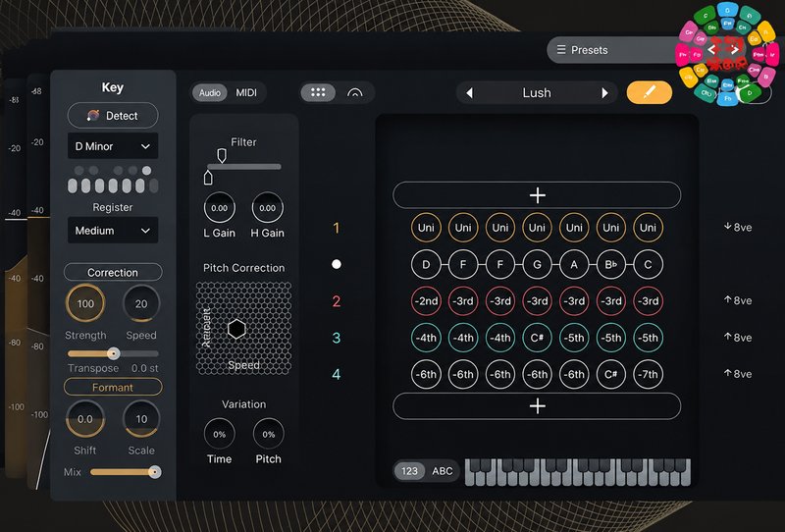The width and height of the screenshot is (785, 532).
Task: Click the hexagon puck in Pitch Correction pad
Action: coord(236,329)
